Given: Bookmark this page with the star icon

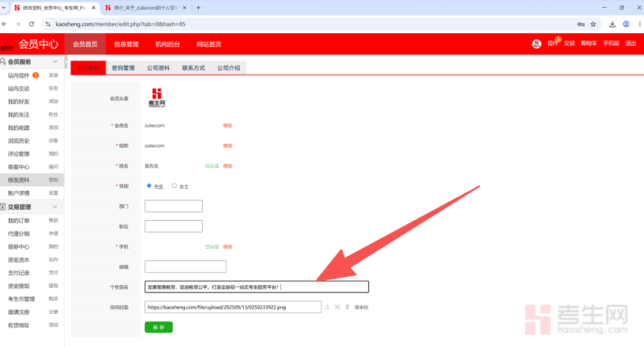Looking at the screenshot, I should tap(593, 24).
